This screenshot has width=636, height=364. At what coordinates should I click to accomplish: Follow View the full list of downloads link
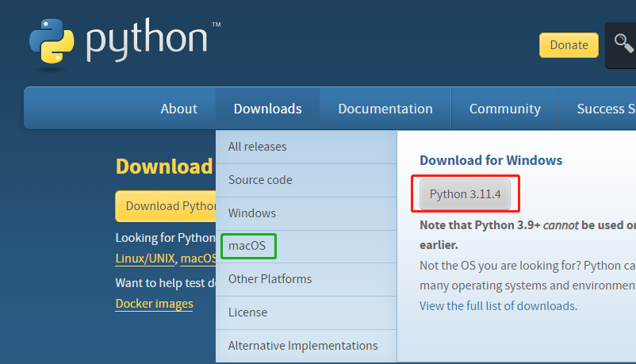click(497, 306)
